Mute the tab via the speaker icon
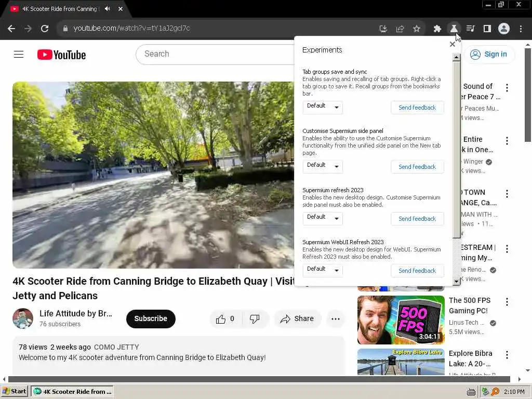 point(107,9)
